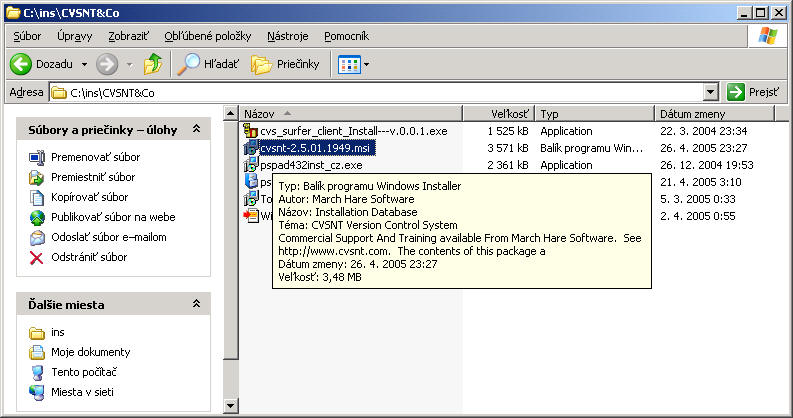Open the ins folder link
Screen dimensions: 793x418
(x=58, y=332)
